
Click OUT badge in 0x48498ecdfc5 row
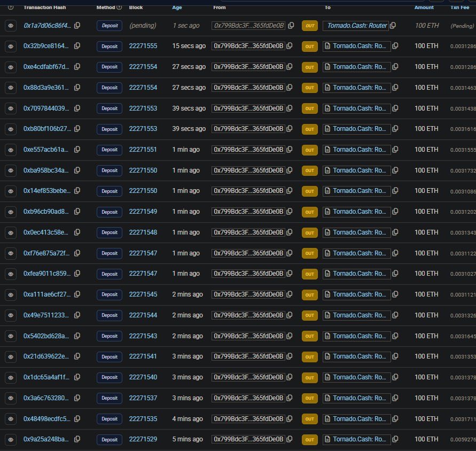pyautogui.click(x=310, y=419)
